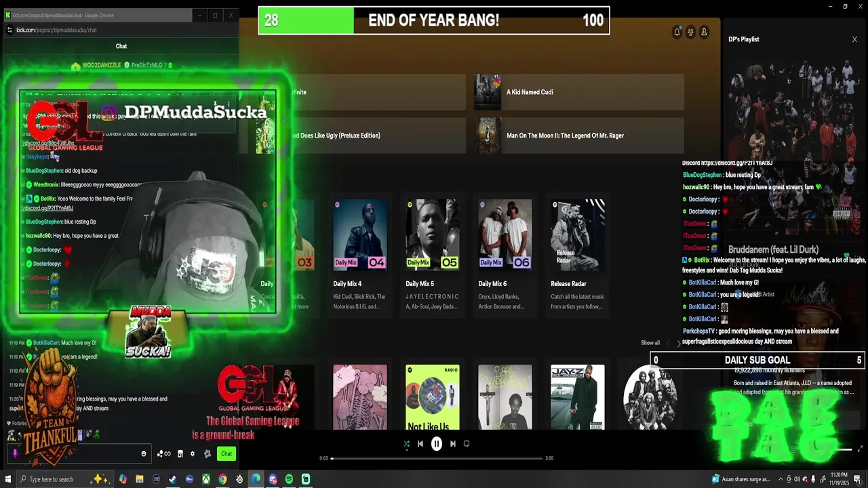Click the Kick chat badge gear icon
The width and height of the screenshot is (868, 488).
[207, 454]
